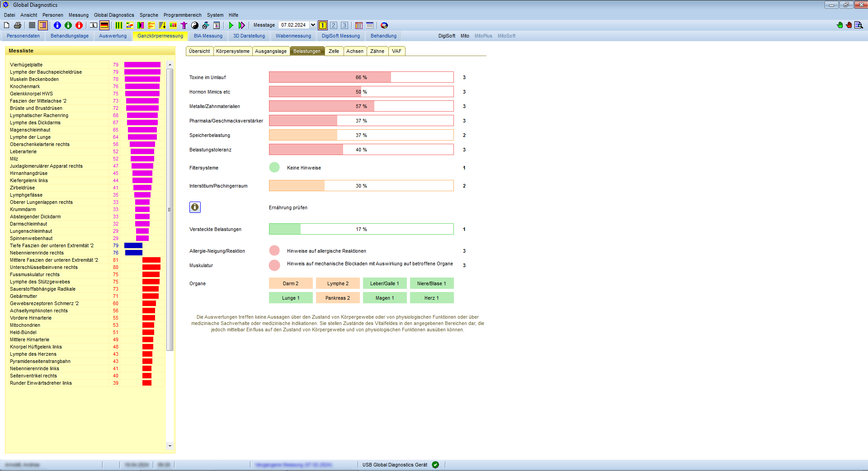Switch to the Personendaten tab
The width and height of the screenshot is (868, 471).
pyautogui.click(x=23, y=36)
